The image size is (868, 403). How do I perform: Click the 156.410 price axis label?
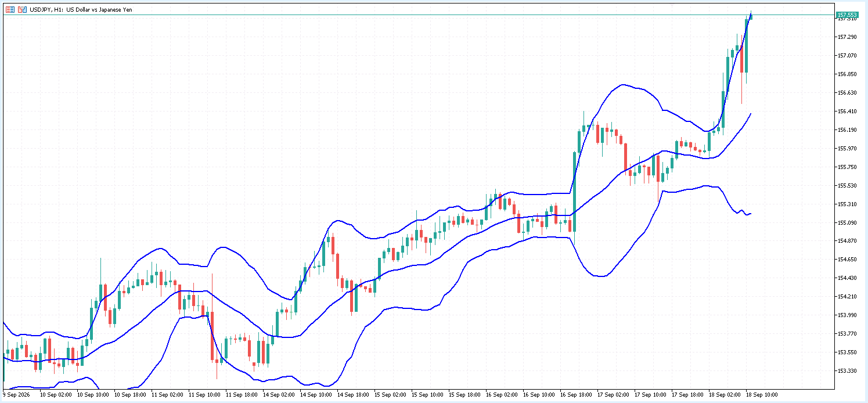848,111
